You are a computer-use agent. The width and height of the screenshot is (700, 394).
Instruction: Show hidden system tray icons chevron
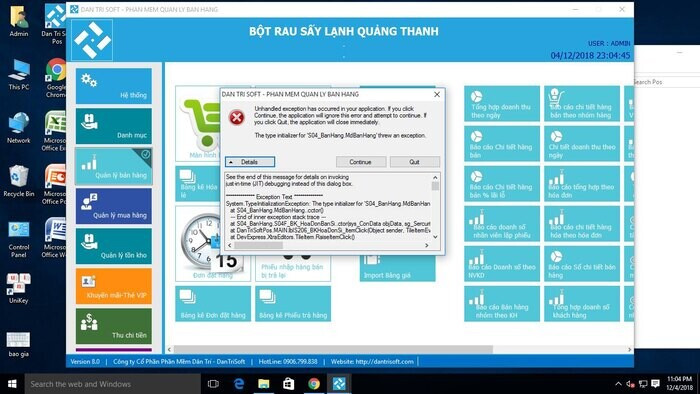pos(618,384)
